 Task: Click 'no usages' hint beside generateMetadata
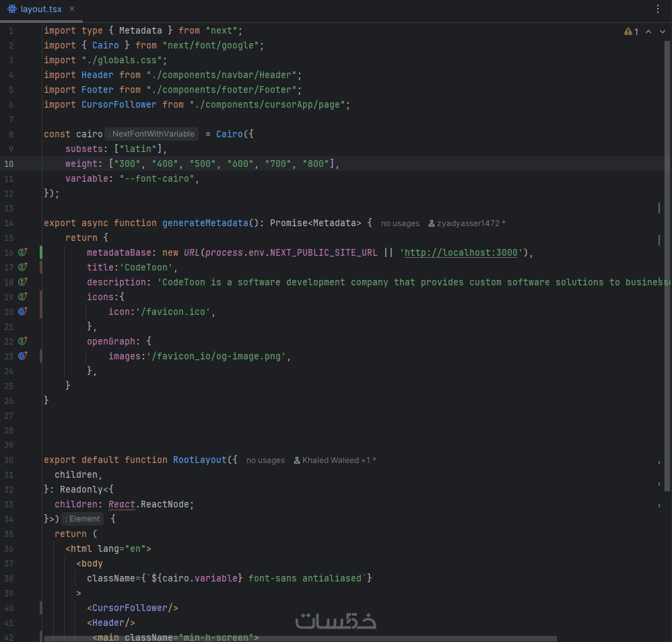pos(400,223)
